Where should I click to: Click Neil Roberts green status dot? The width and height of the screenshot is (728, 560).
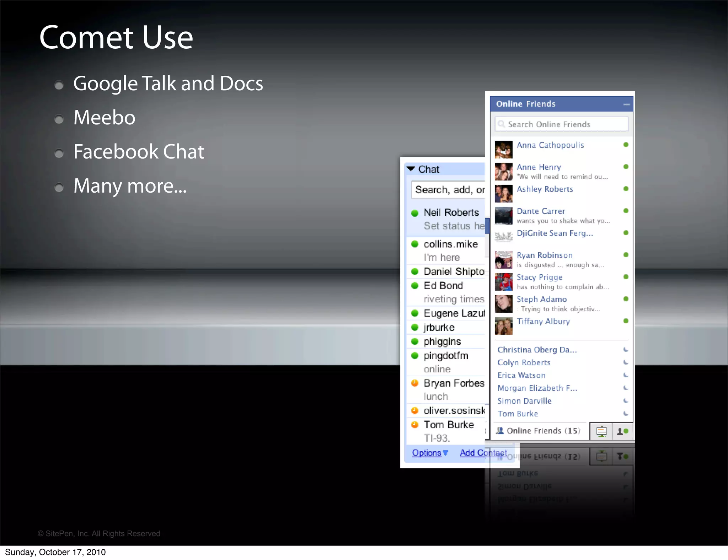pyautogui.click(x=414, y=213)
